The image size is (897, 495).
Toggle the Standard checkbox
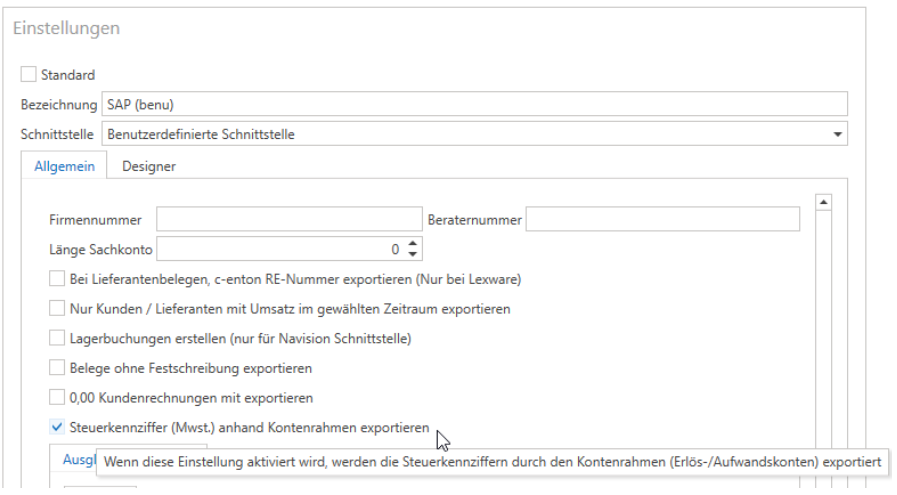(28, 75)
